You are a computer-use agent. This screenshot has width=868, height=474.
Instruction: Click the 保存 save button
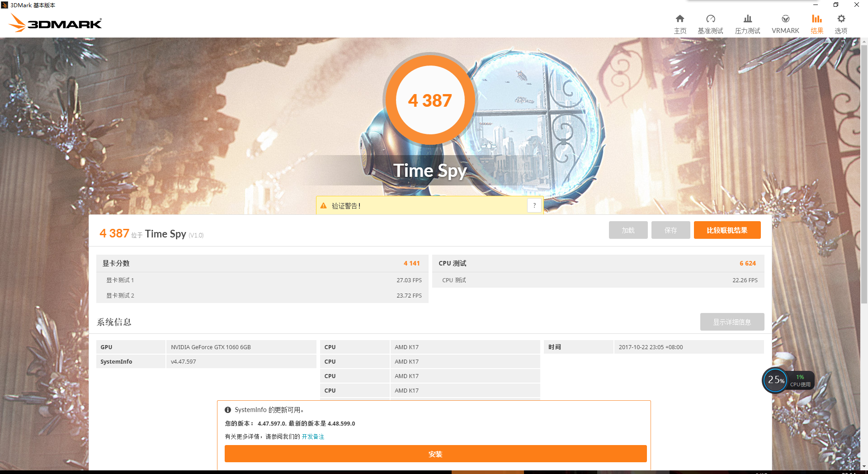tap(670, 230)
